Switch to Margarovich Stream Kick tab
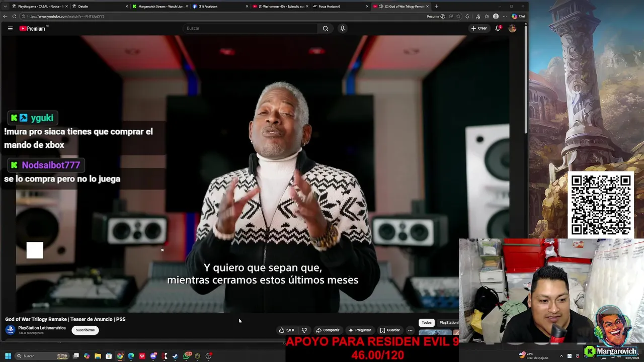644x362 pixels. [159, 6]
